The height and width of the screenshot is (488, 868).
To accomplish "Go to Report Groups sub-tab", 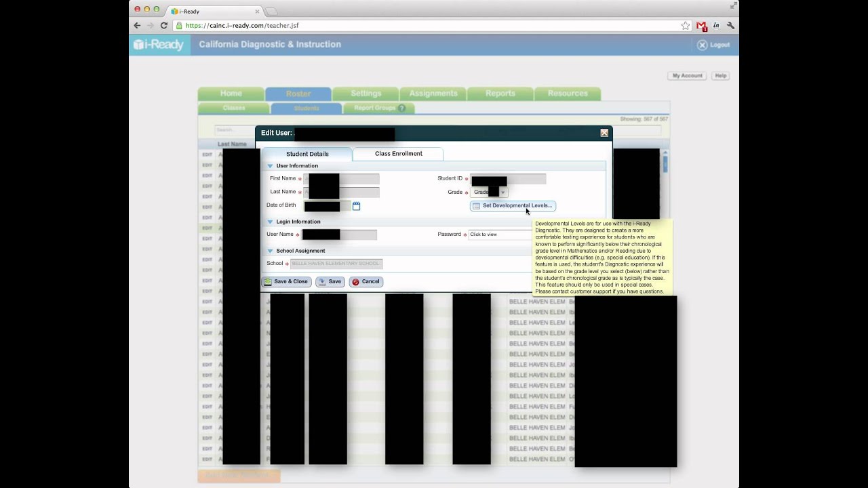I will pyautogui.click(x=379, y=108).
